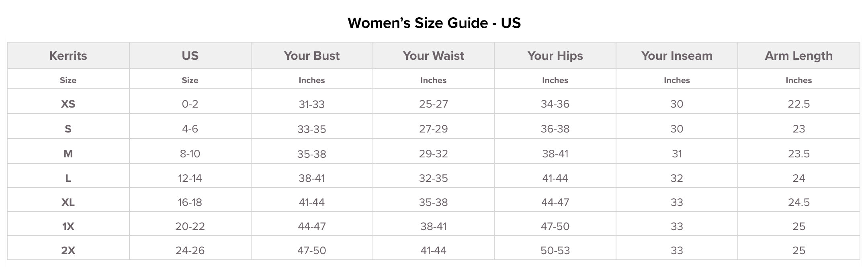Select the waist measurement 32-35 cell

(x=433, y=178)
